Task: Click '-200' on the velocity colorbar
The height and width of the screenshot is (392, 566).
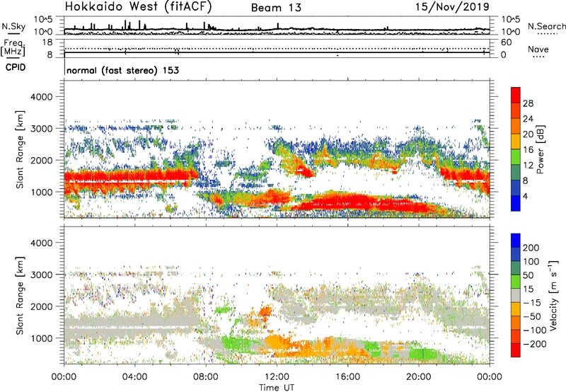Action: tap(534, 344)
